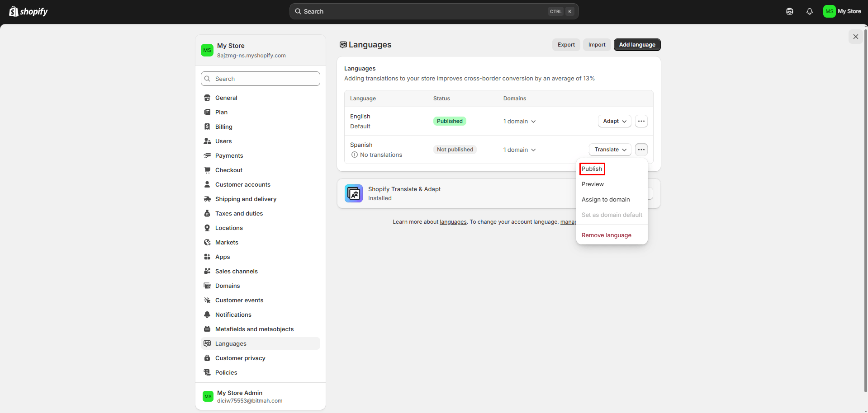
Task: Open My Store Admin account at sidebar bottom
Action: [261, 396]
